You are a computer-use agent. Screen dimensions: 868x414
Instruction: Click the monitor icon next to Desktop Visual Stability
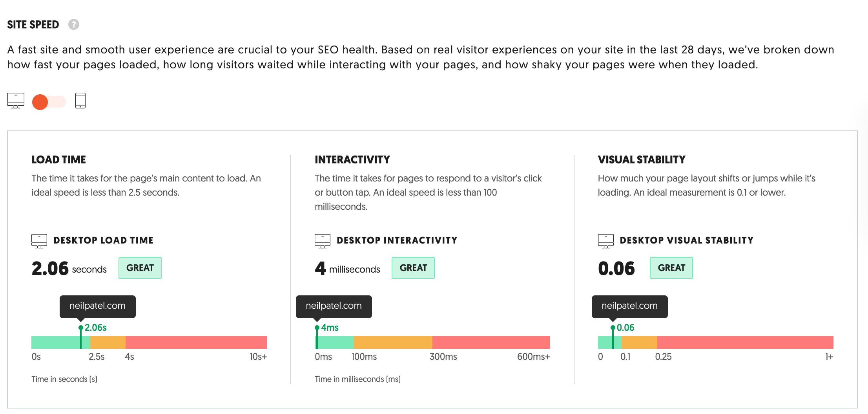[605, 241]
